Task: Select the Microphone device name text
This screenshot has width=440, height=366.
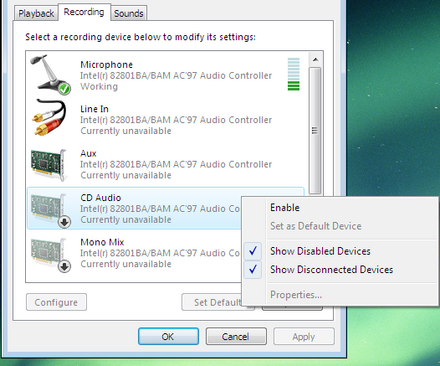Action: click(x=107, y=65)
